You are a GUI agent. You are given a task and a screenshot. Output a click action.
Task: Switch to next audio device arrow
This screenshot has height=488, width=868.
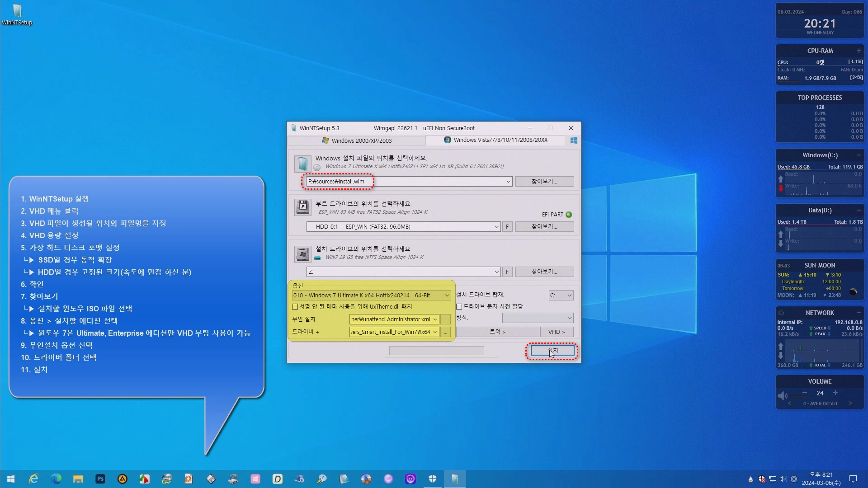pos(850,404)
